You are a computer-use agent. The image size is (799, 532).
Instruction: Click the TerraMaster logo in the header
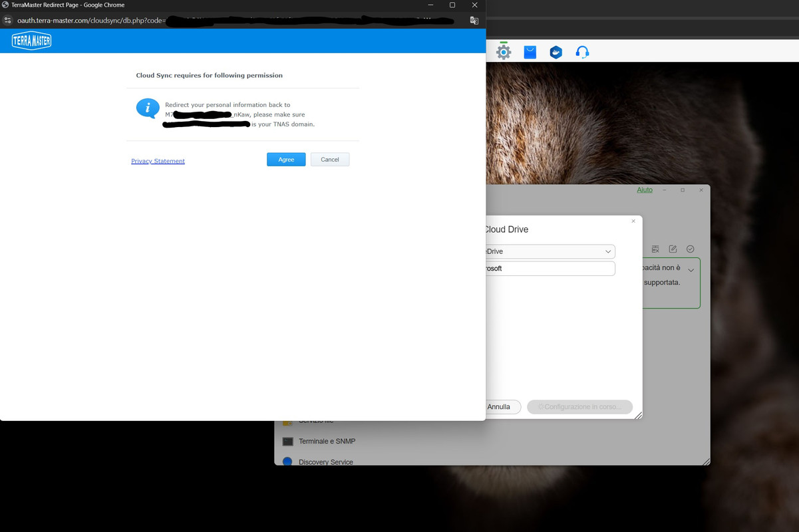click(x=31, y=41)
